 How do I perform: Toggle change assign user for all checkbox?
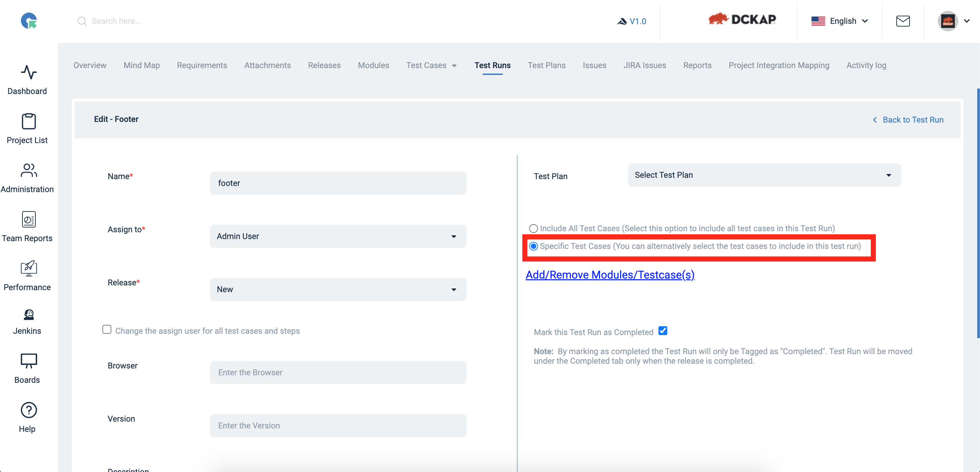(107, 329)
